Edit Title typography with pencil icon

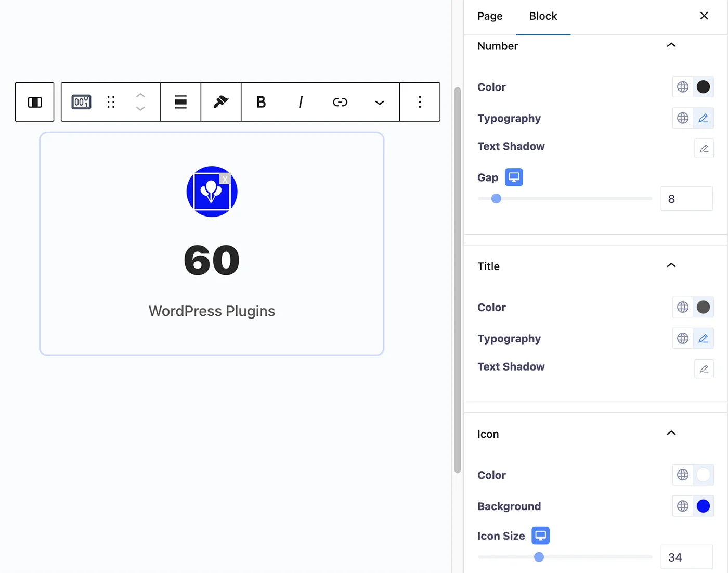703,338
